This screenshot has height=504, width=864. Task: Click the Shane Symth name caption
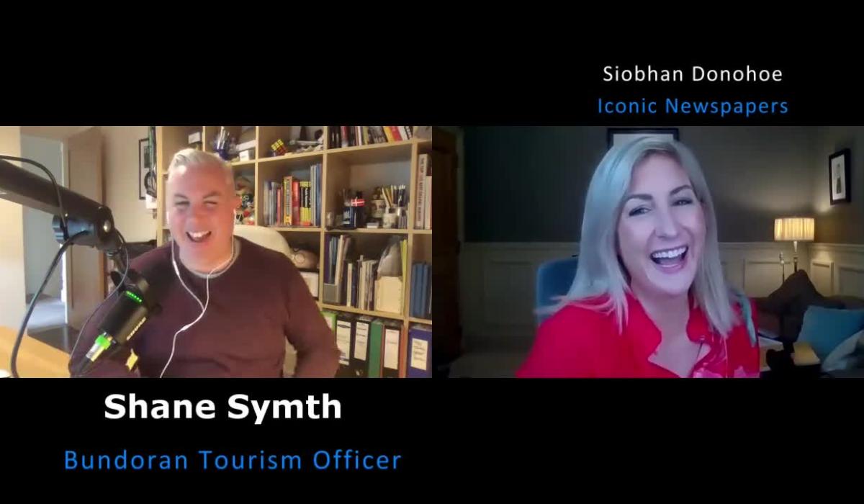point(222,408)
